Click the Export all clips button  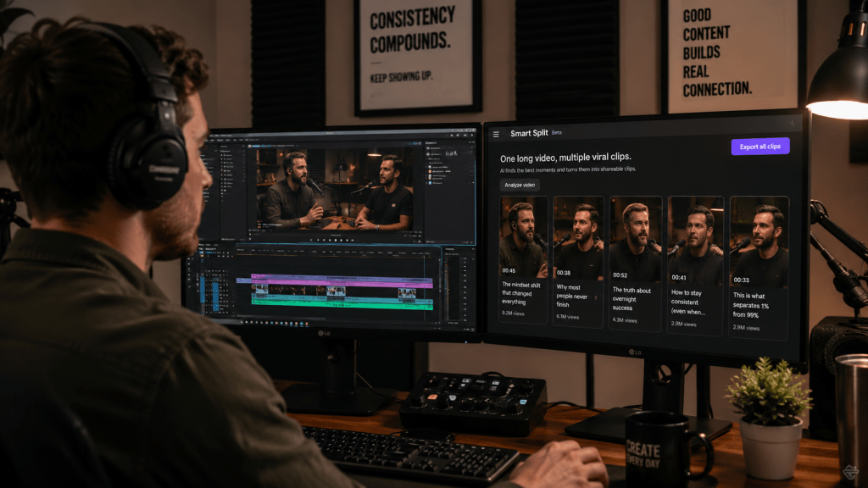coord(760,147)
